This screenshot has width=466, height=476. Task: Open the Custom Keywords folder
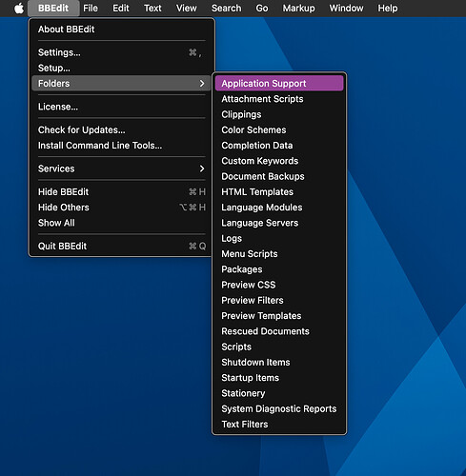coord(279,161)
